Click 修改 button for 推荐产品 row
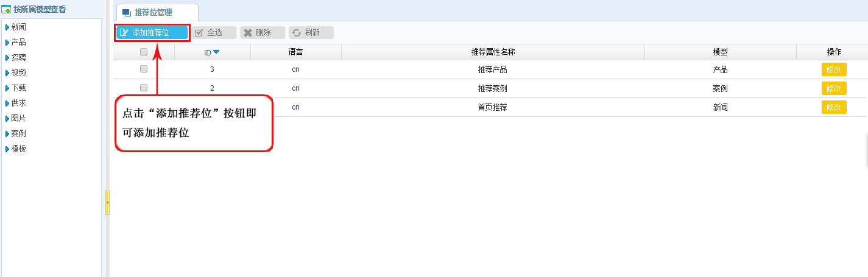This screenshot has height=277, width=868. [x=833, y=69]
